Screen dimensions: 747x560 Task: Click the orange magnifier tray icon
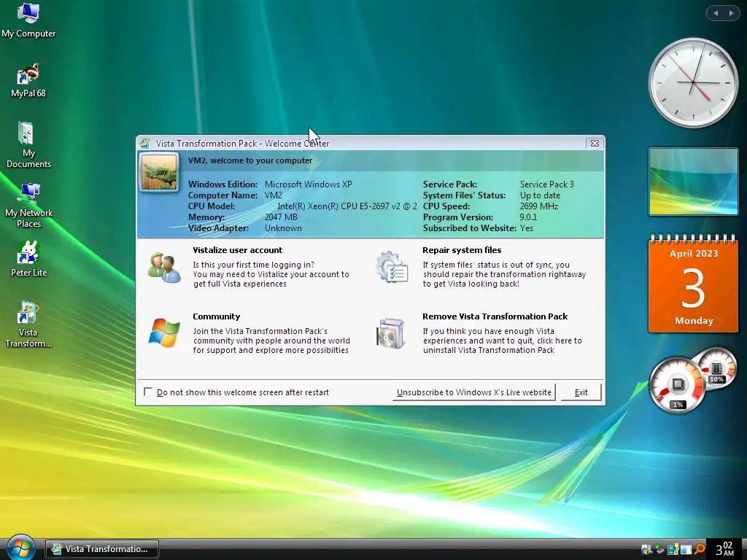click(x=700, y=550)
